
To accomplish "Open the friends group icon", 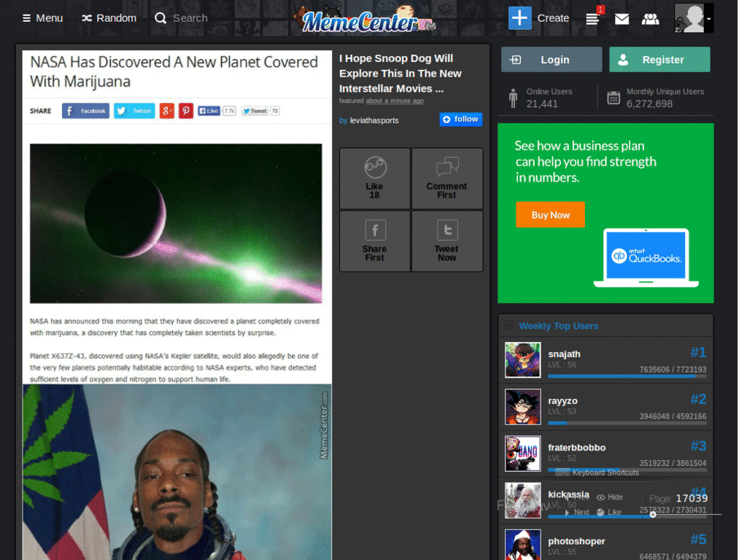I will point(650,19).
